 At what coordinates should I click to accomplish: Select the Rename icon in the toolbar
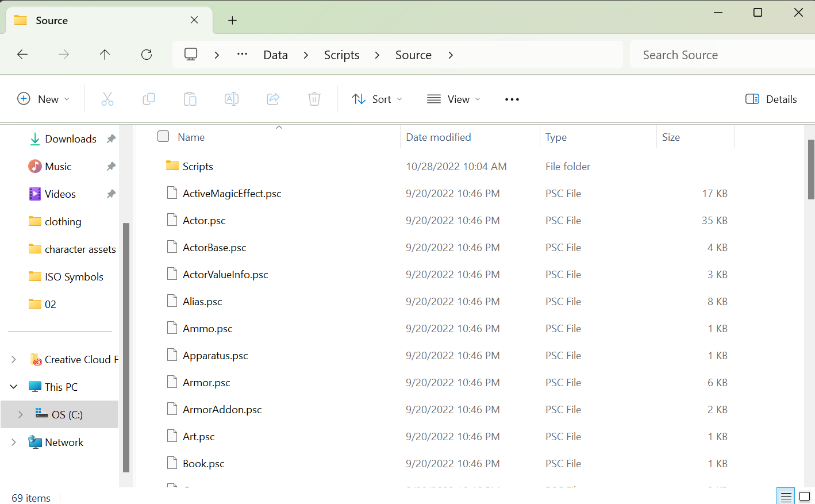coord(232,99)
